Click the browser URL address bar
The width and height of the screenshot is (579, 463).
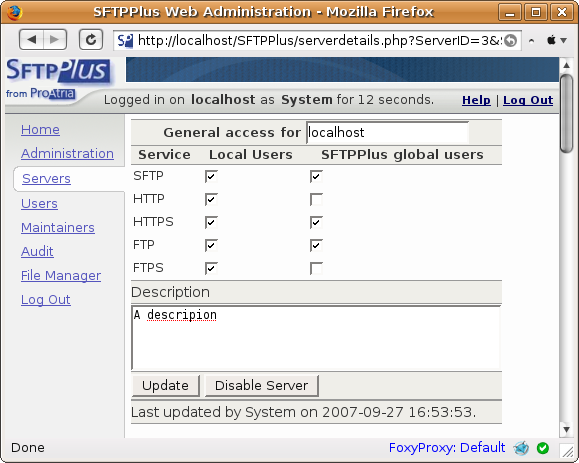coord(318,40)
